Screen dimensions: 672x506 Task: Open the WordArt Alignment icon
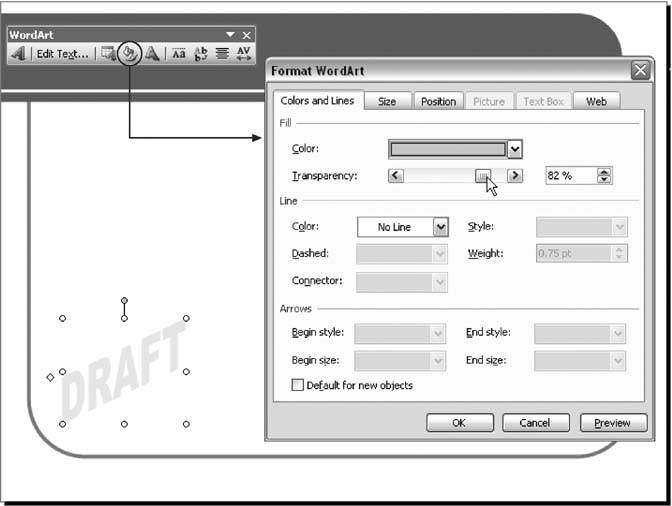point(222,54)
